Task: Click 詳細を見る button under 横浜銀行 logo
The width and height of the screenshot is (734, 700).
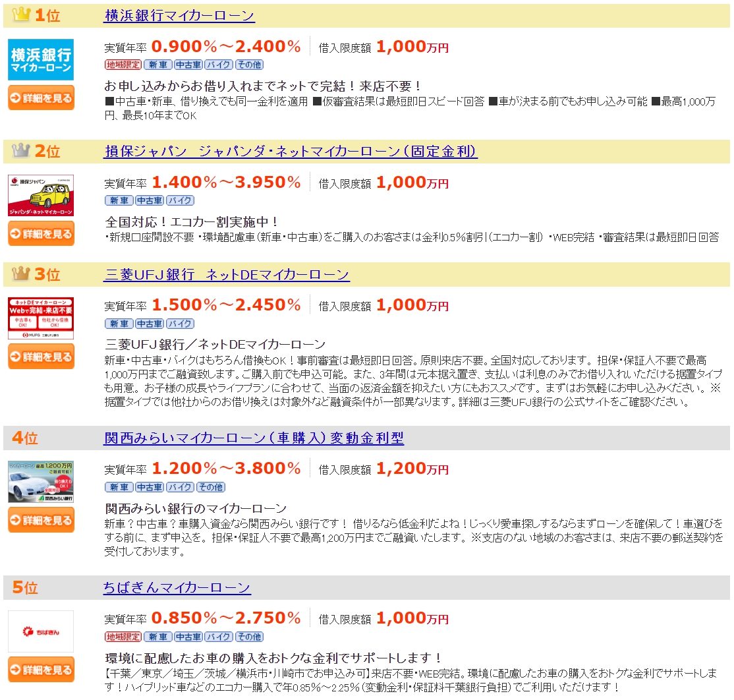Action: (42, 98)
